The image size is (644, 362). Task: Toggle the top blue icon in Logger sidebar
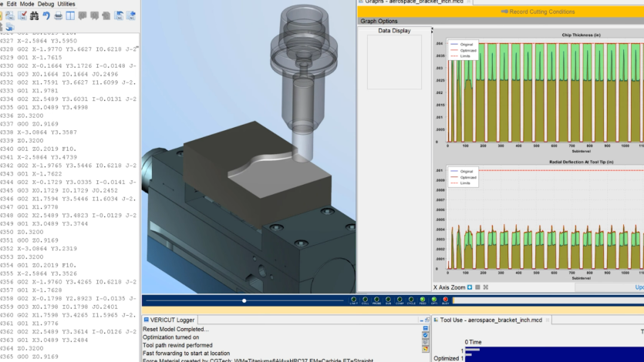pos(425,327)
